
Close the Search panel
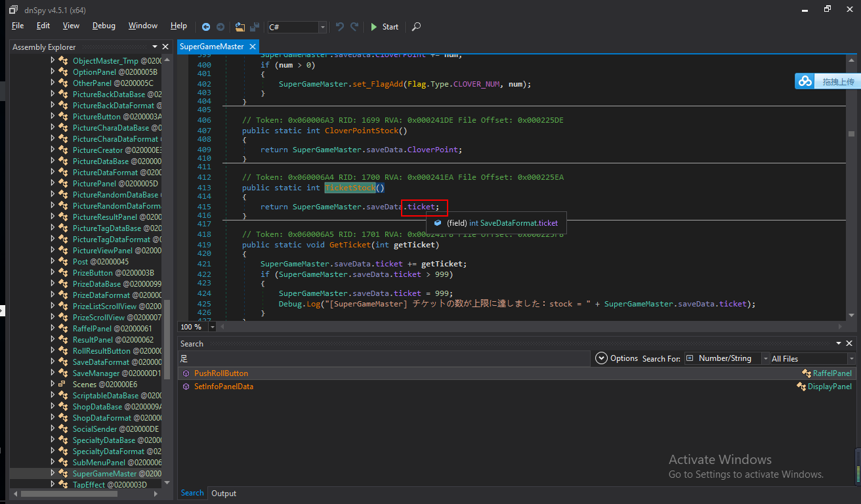point(849,343)
